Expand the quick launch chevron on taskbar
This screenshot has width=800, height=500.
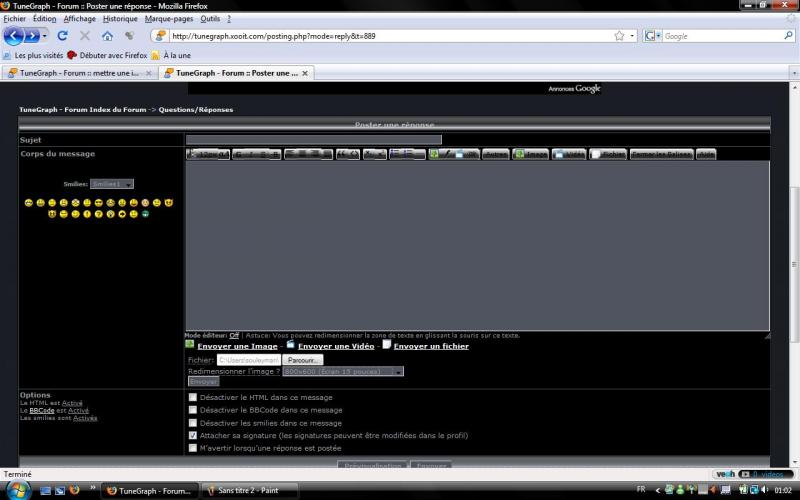click(x=92, y=487)
